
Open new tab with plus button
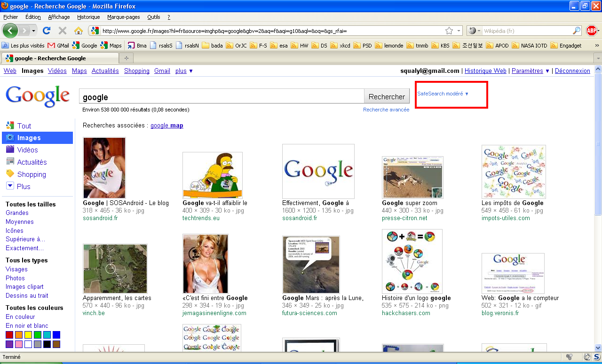coord(126,58)
